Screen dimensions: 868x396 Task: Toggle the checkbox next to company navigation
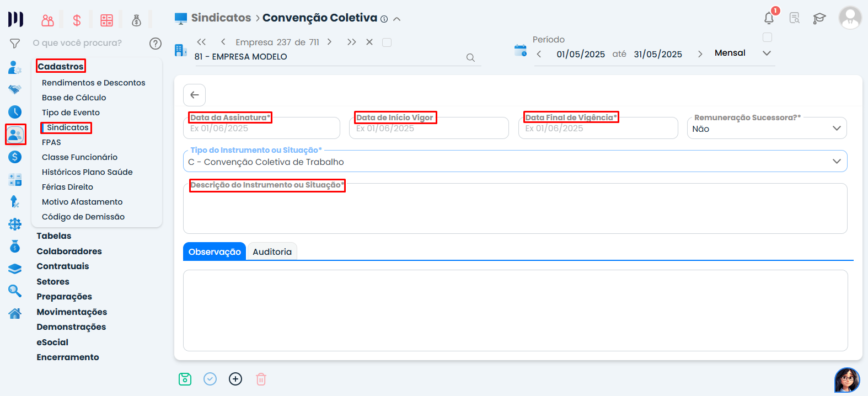click(x=387, y=42)
